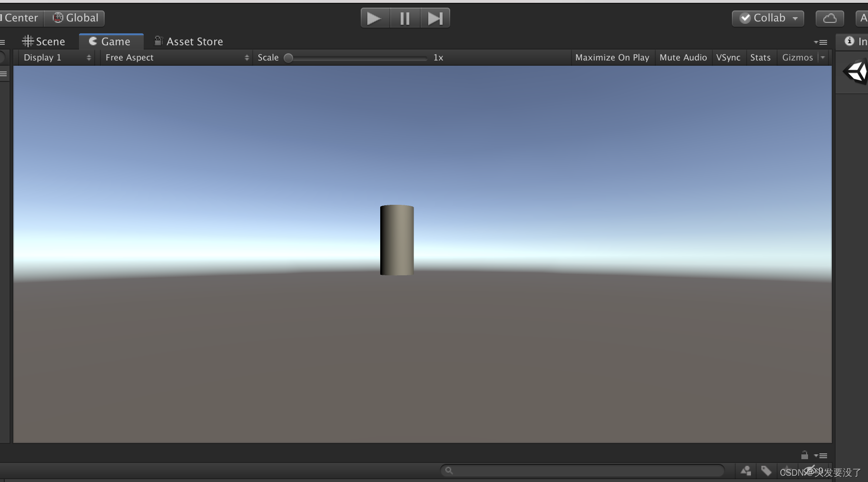Toggle Maximize On Play
Screen dimensions: 868x482
click(x=612, y=58)
